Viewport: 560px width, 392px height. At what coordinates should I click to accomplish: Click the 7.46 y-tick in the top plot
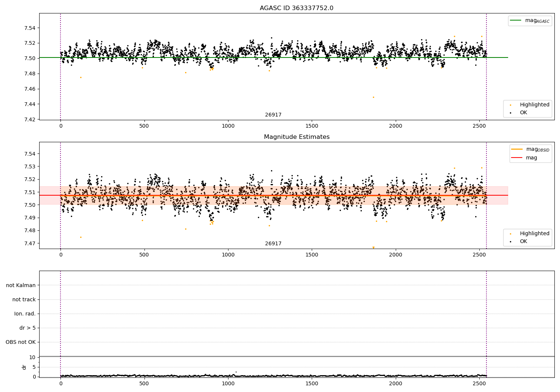click(x=30, y=89)
